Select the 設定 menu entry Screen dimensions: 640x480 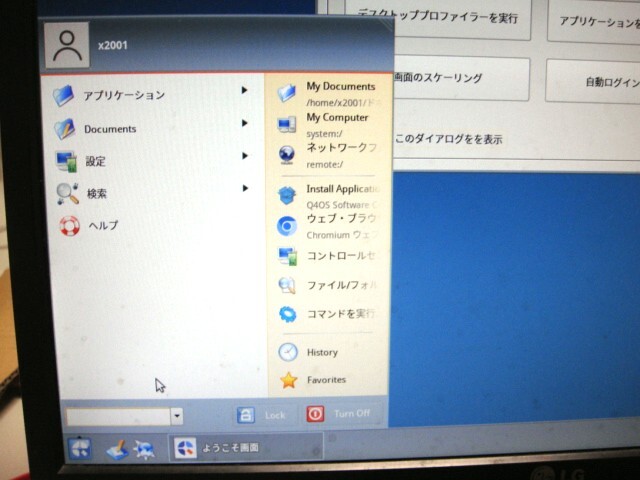157,161
